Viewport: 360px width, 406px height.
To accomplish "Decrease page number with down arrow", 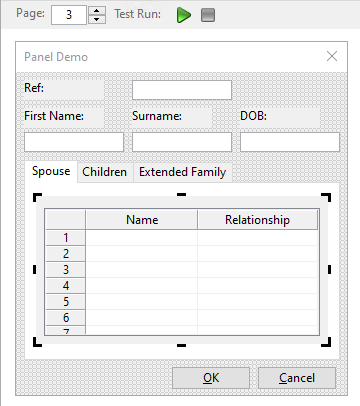I will pos(97,19).
